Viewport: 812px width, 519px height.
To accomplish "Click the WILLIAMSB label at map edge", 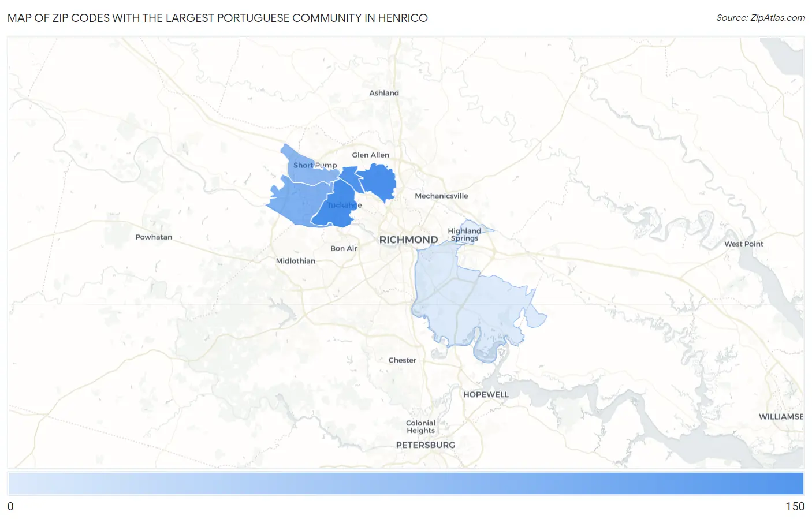I will tap(781, 417).
